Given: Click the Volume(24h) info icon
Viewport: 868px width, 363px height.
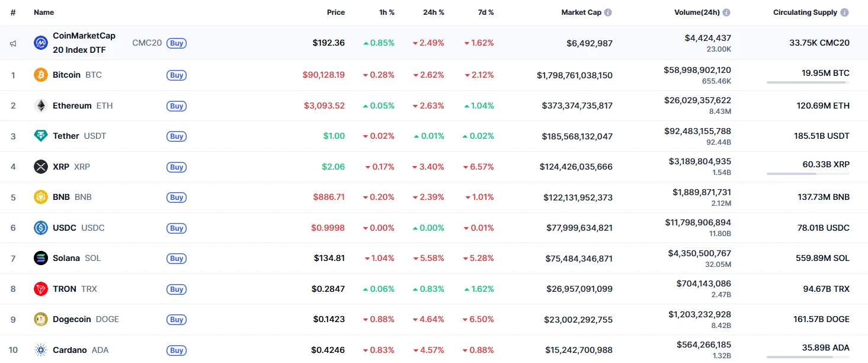Looking at the screenshot, I should click(x=726, y=12).
